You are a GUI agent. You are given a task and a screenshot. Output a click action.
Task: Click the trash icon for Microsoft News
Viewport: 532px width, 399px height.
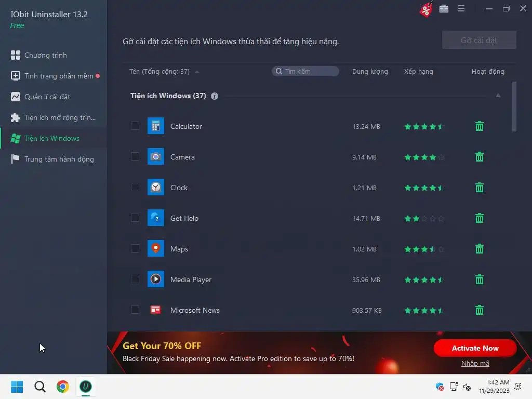(x=479, y=310)
